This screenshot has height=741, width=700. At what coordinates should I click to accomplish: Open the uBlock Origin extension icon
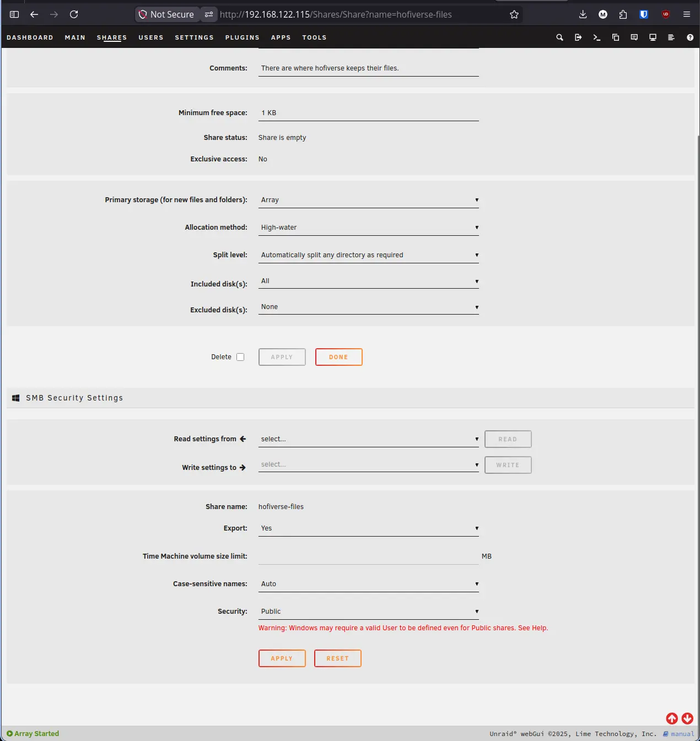(666, 14)
